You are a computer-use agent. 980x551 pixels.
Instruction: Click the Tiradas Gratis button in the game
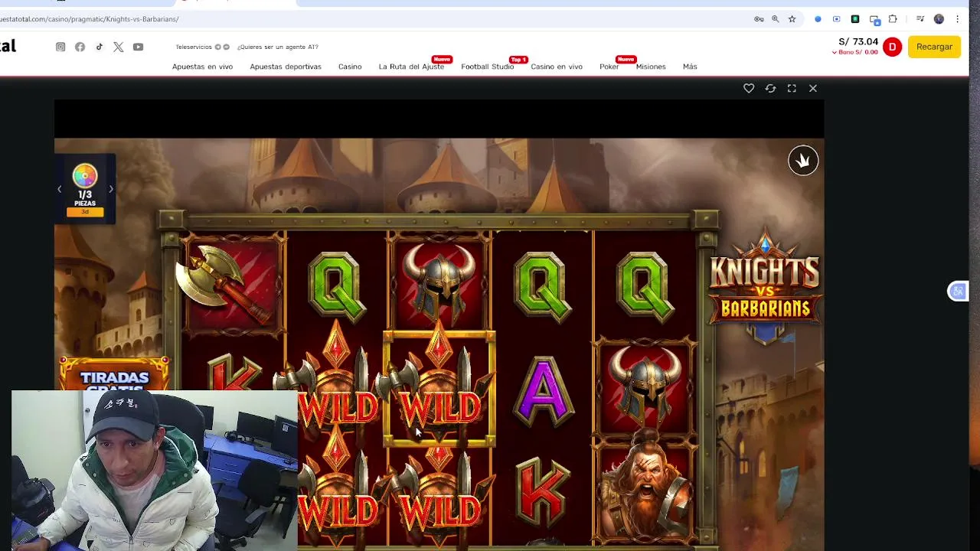coord(114,375)
